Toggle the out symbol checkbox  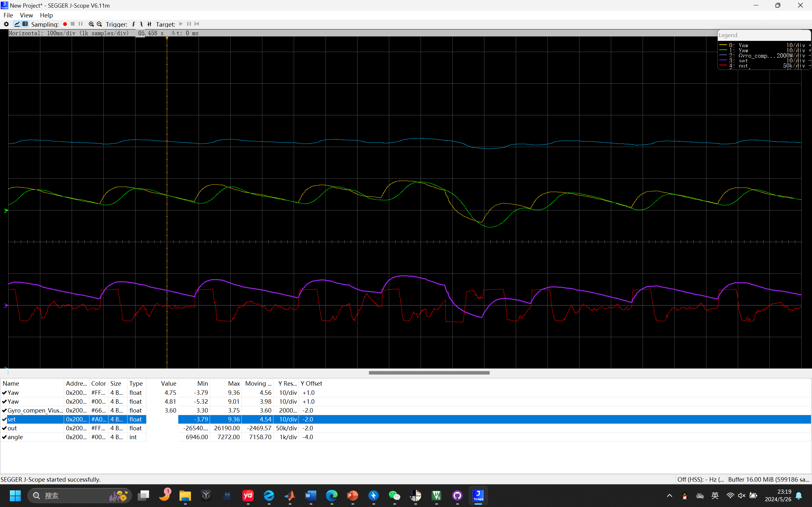[4, 428]
